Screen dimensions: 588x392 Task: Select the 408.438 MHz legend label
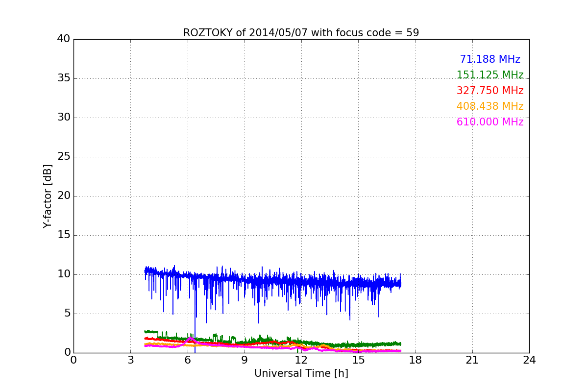(x=490, y=106)
